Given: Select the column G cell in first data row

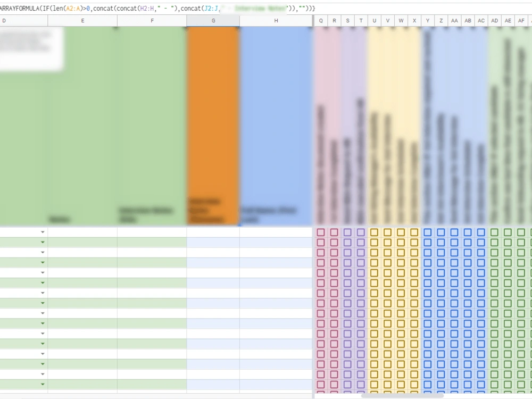Looking at the screenshot, I should click(213, 232).
